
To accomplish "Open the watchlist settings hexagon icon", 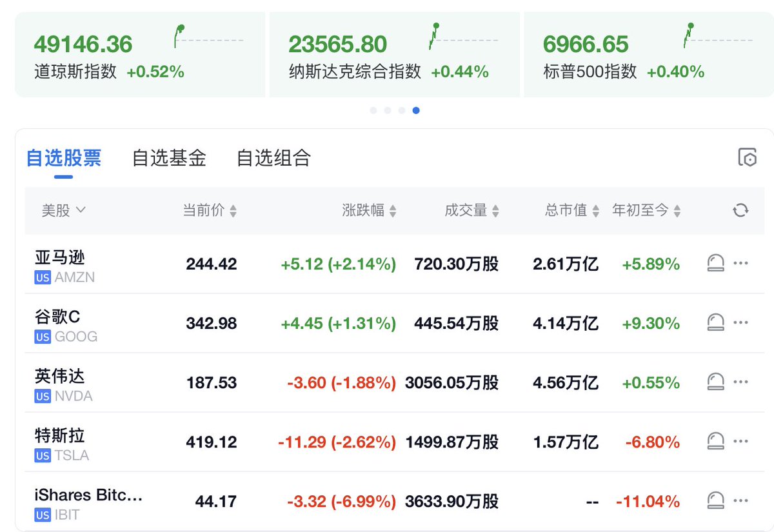I will 747,157.
